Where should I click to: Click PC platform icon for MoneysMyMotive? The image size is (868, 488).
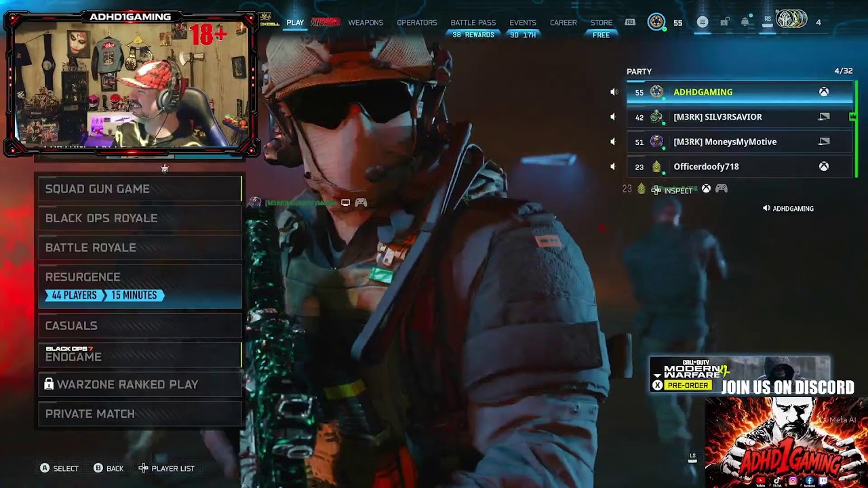[824, 142]
